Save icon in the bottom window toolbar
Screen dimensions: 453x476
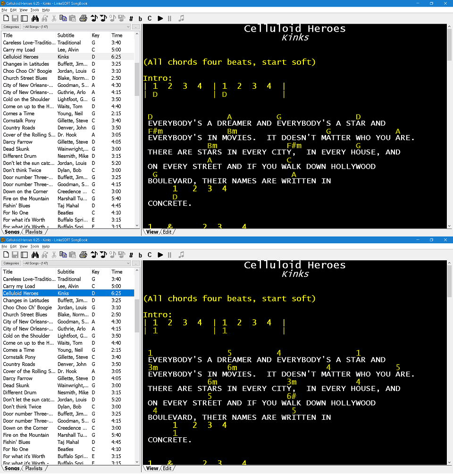(15, 255)
